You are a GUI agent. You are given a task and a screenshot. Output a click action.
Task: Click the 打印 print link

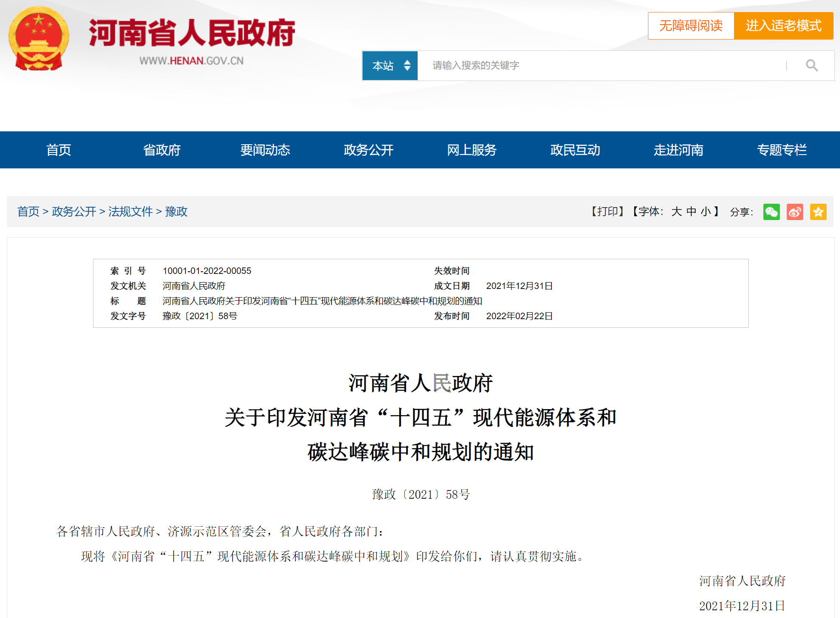[x=608, y=211]
